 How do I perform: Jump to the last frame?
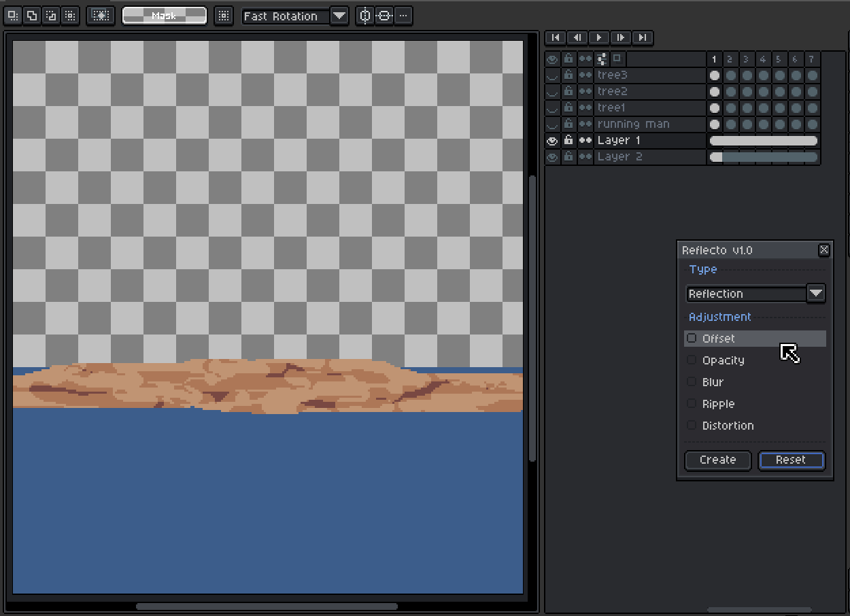click(x=642, y=37)
